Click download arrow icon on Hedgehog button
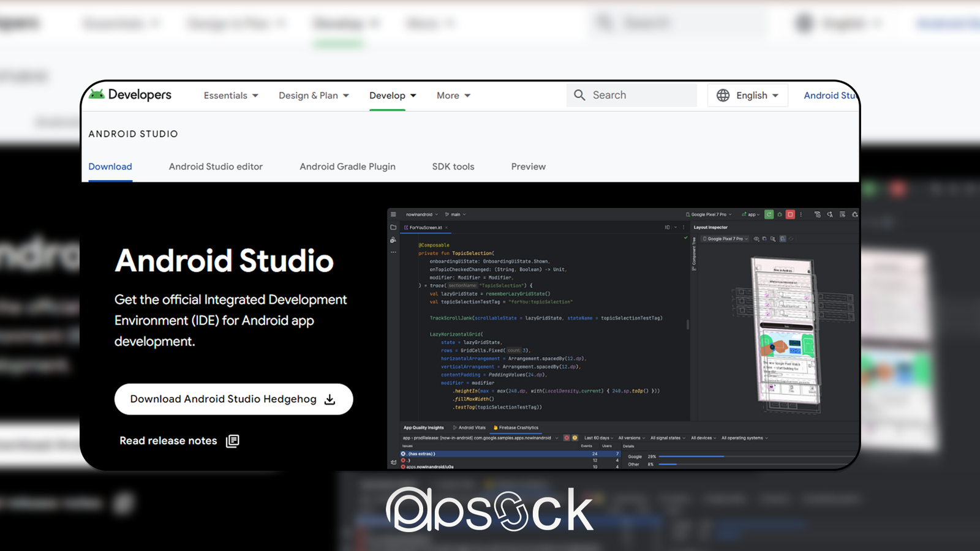 [330, 399]
